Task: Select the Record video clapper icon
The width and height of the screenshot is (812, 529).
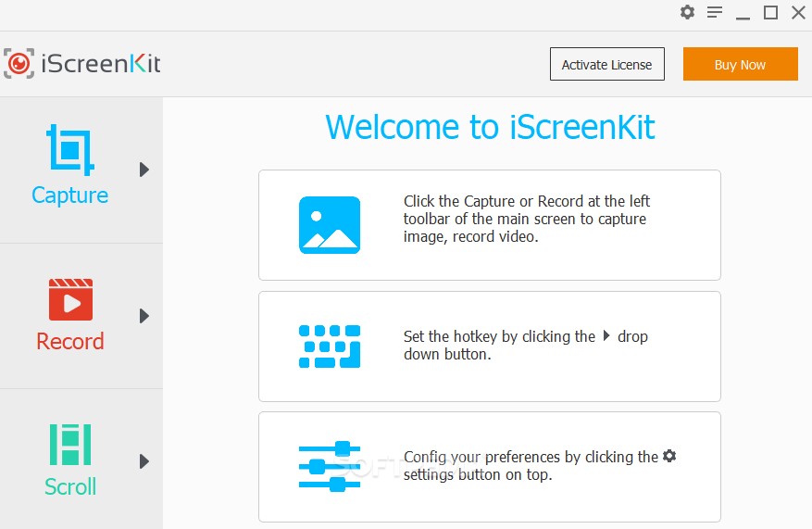Action: 71,299
